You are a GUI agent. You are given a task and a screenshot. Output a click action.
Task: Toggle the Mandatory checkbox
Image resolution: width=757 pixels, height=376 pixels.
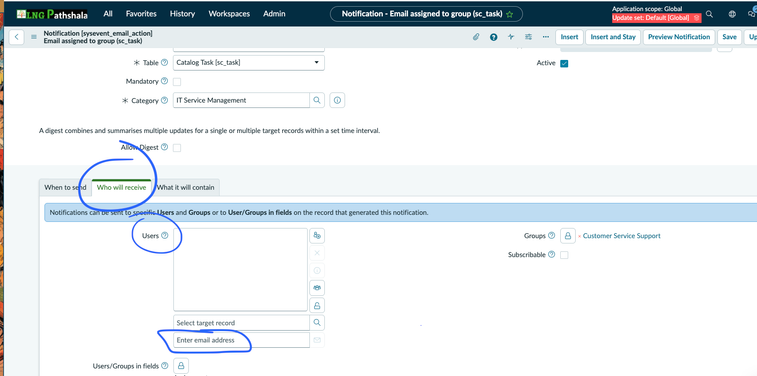coord(177,82)
